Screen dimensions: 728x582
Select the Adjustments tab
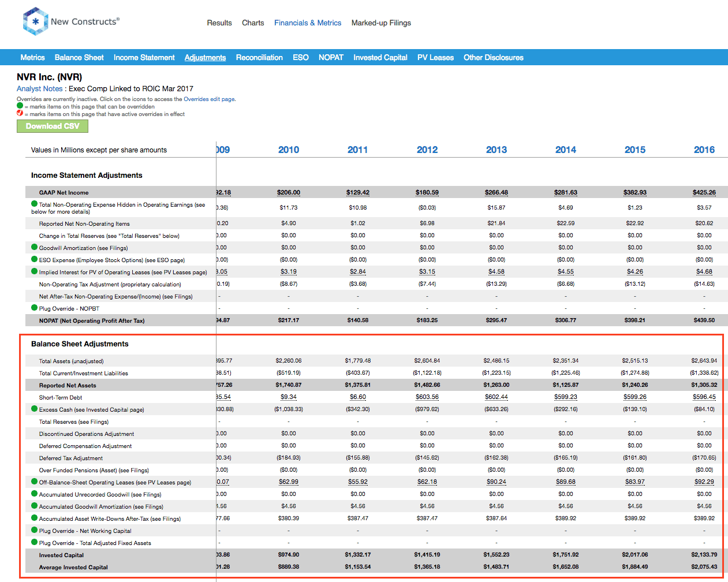click(205, 58)
